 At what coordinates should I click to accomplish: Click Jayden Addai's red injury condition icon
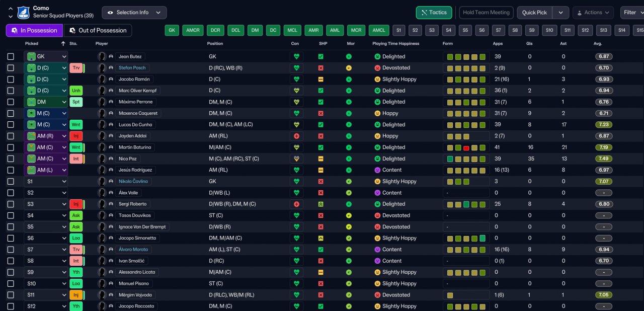296,136
